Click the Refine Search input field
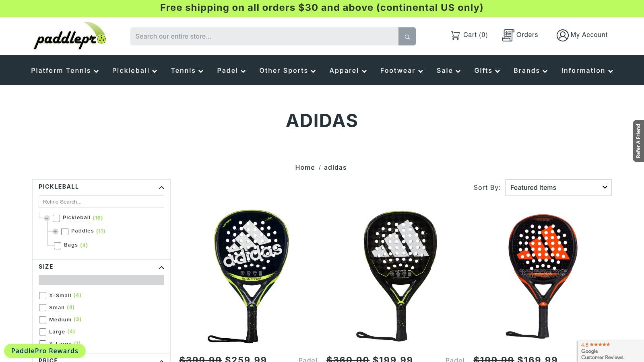 (x=101, y=202)
